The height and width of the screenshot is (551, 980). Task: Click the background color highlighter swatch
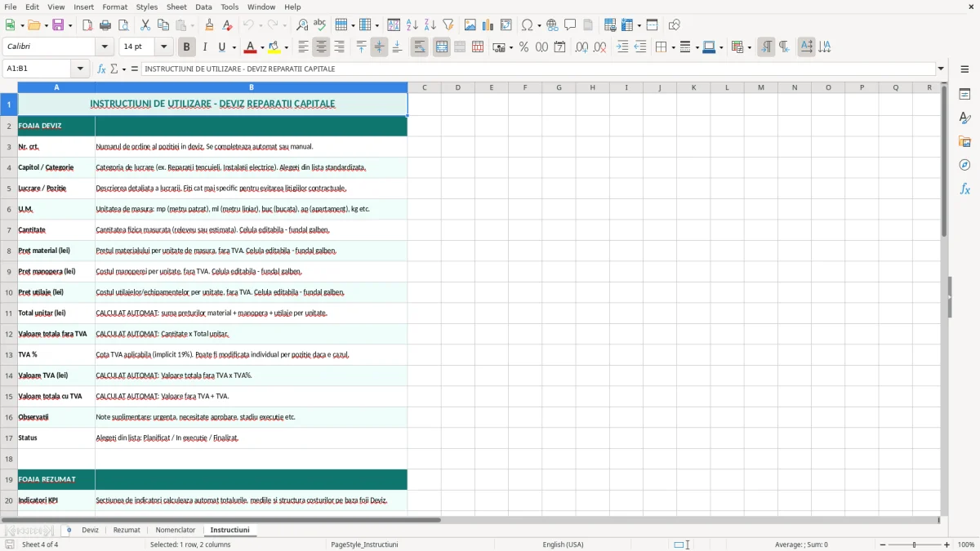click(274, 47)
